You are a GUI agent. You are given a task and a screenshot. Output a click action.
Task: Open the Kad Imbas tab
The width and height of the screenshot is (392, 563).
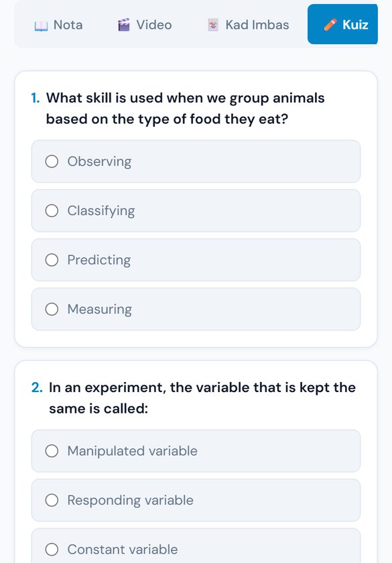(x=249, y=25)
